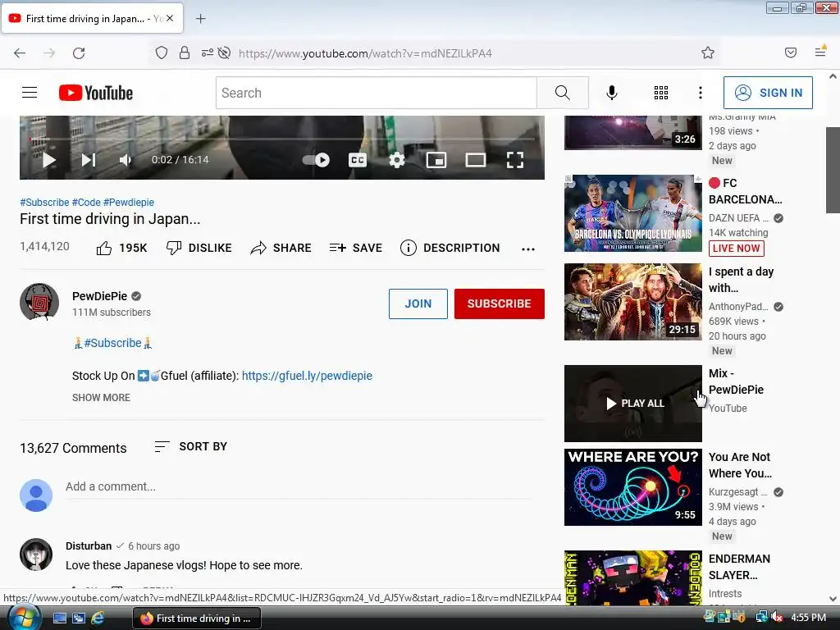Enable miniplayer mode
Image resolution: width=840 pixels, height=630 pixels.
[x=436, y=160]
